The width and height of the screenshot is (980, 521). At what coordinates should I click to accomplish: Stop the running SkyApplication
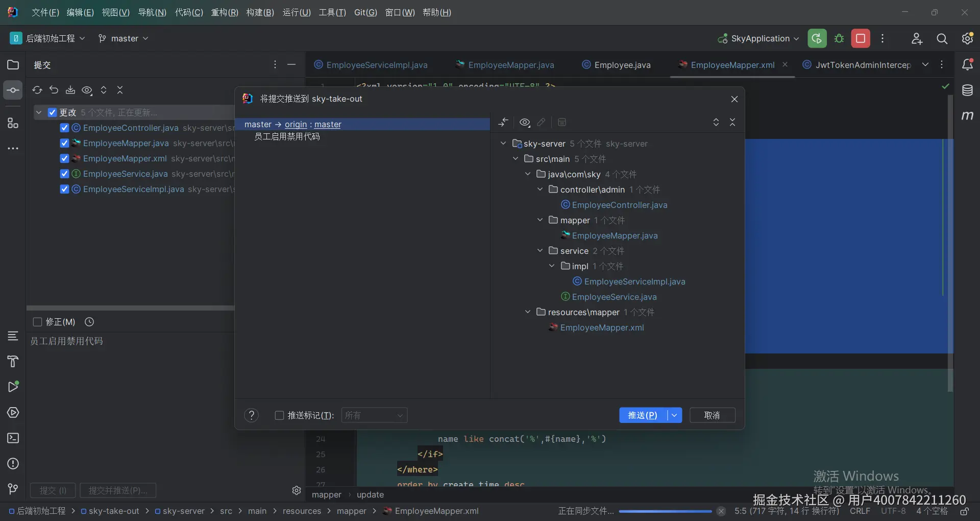tap(861, 38)
